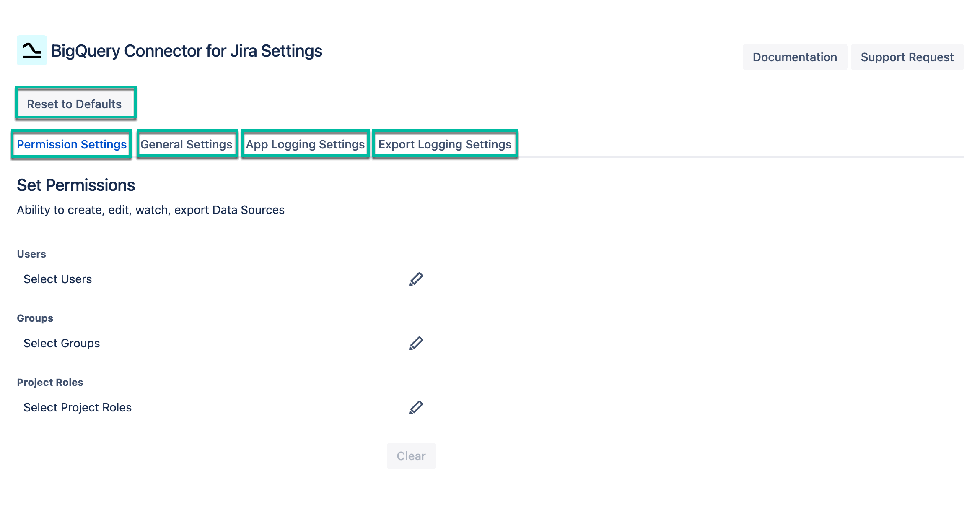Viewport: 980px width, 526px height.
Task: Select the Export Logging Settings tab
Action: point(444,144)
